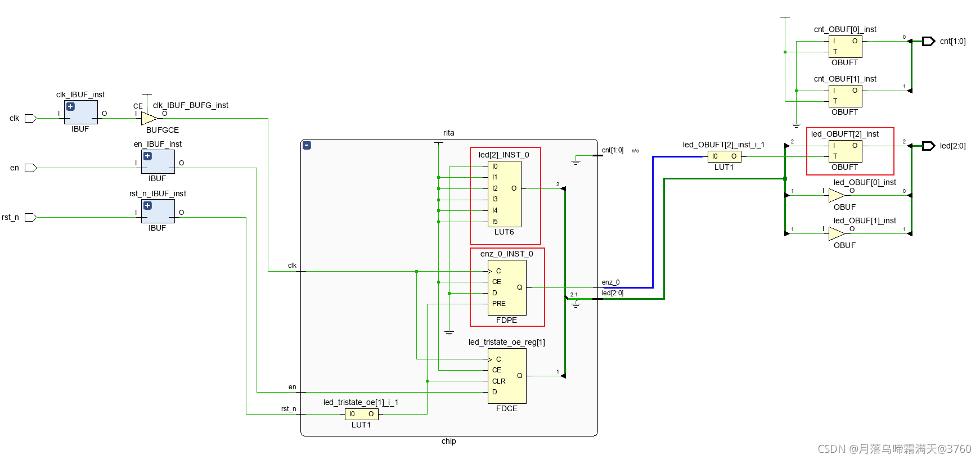Select the cnt_OBUFT[0]_inst OBUFT cell

tap(845, 47)
